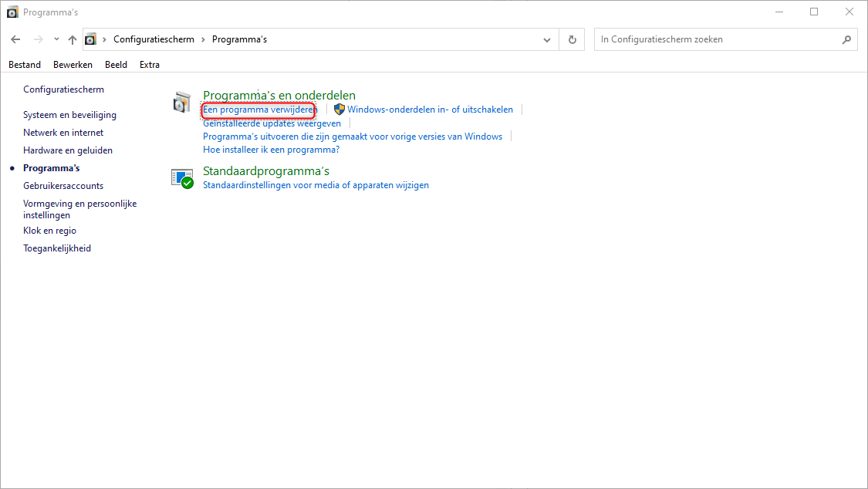
Task: Open Gebruikersaccounts category
Action: tap(63, 185)
